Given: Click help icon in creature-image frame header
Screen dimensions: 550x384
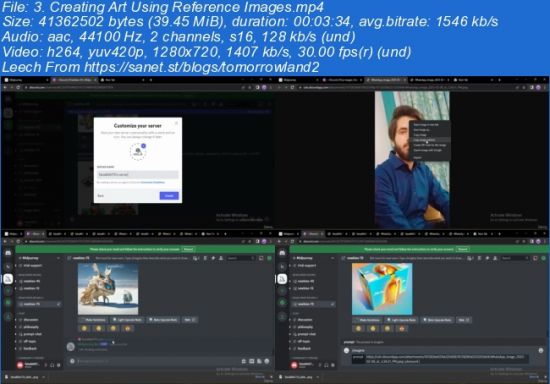Looking at the screenshot, I should [x=269, y=258].
